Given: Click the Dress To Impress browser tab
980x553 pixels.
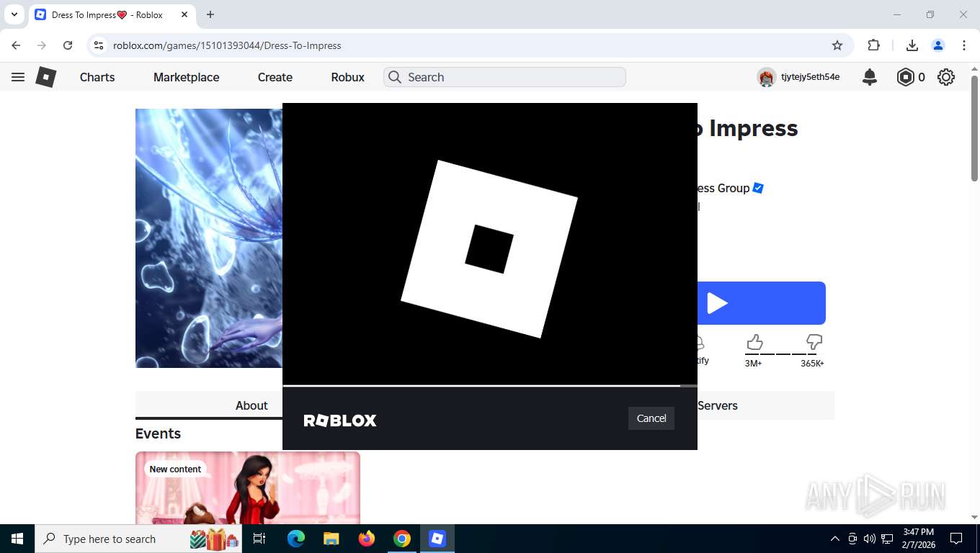Looking at the screenshot, I should point(112,14).
